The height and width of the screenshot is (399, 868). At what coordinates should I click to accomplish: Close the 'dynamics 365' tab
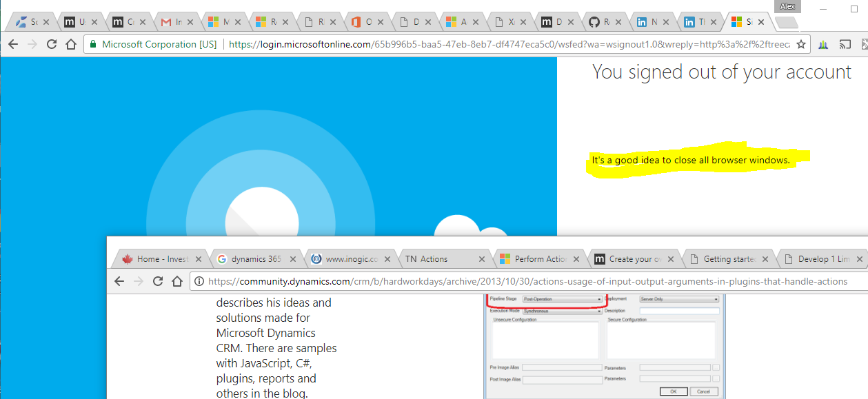pyautogui.click(x=293, y=260)
